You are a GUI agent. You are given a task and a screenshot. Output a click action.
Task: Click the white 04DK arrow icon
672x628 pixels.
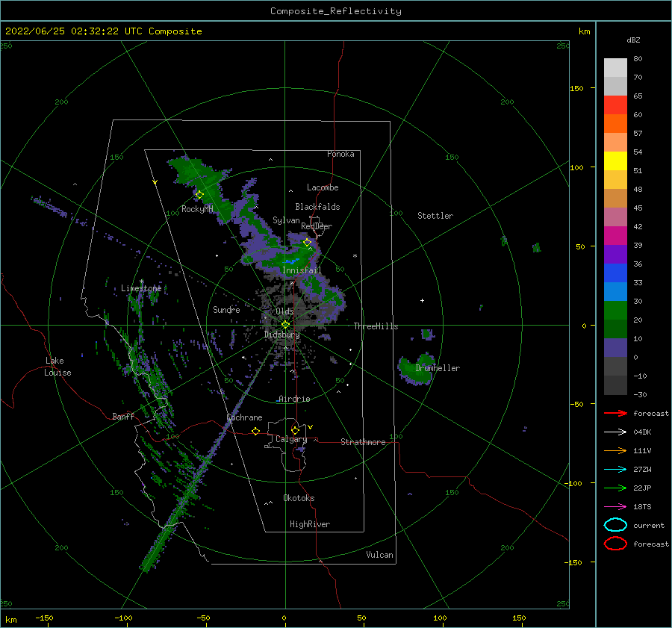pyautogui.click(x=615, y=432)
